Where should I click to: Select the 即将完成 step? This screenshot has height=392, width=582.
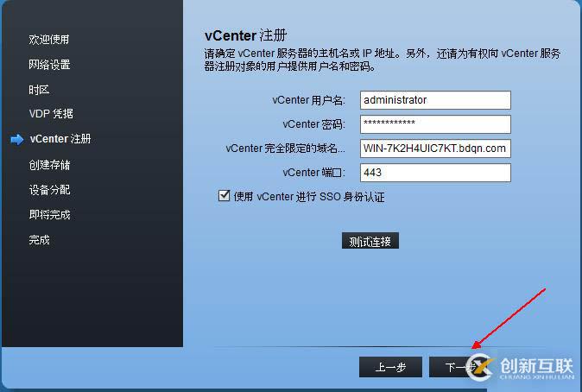coord(49,214)
